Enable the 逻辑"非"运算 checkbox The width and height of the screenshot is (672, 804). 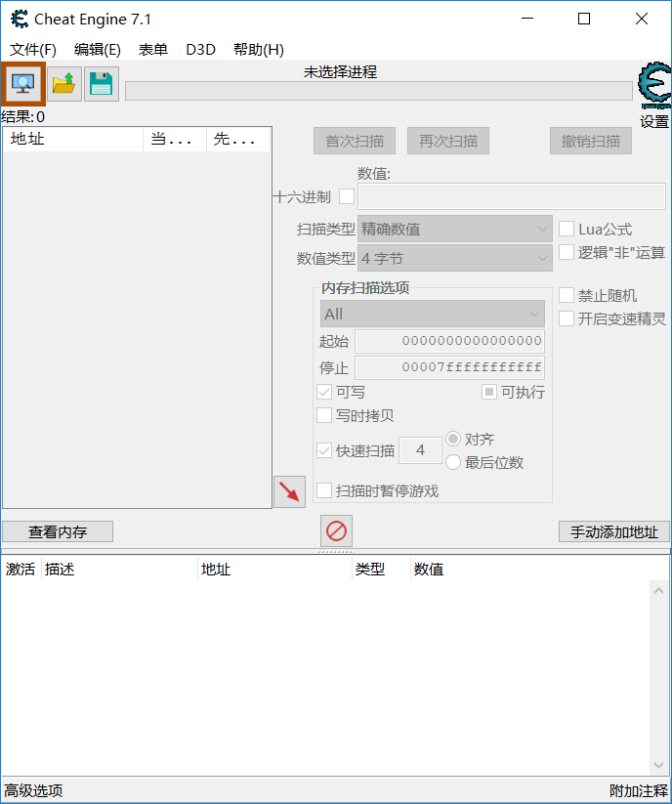click(x=567, y=252)
